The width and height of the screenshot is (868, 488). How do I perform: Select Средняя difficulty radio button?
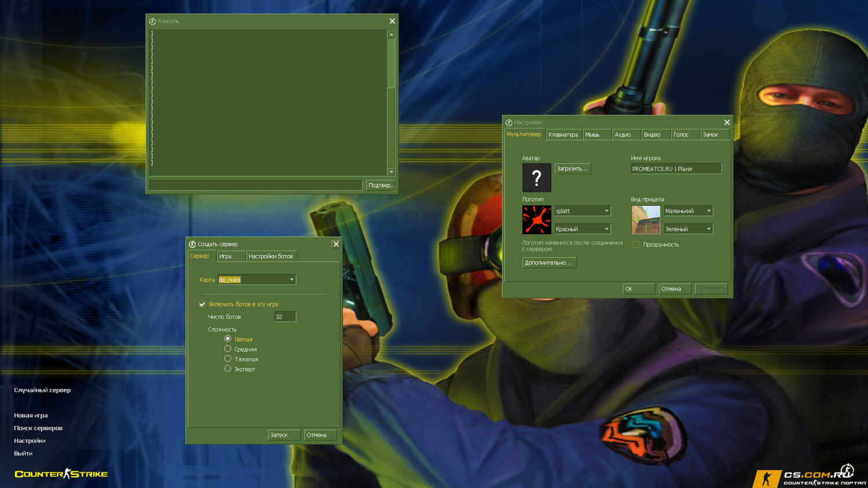click(228, 349)
